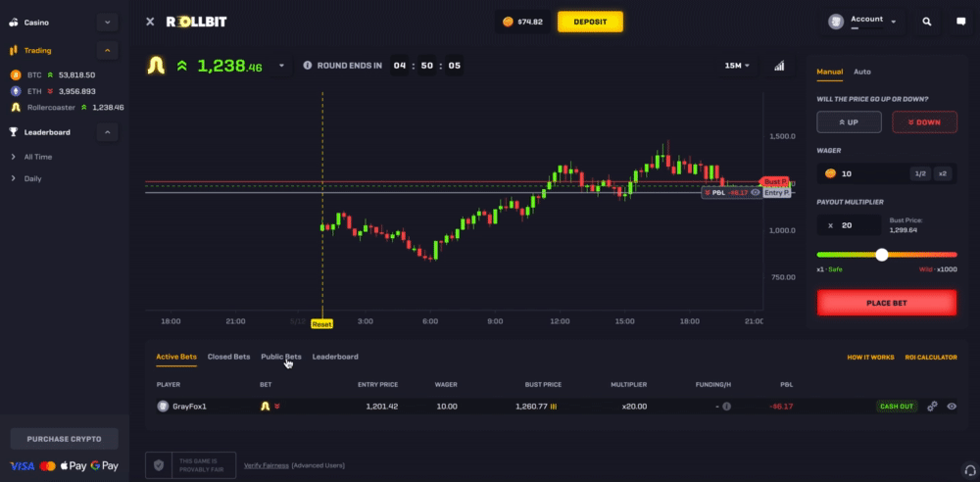Collapse the Leaderboard section chevron
Viewport: 980px width, 482px height.
tap(108, 132)
